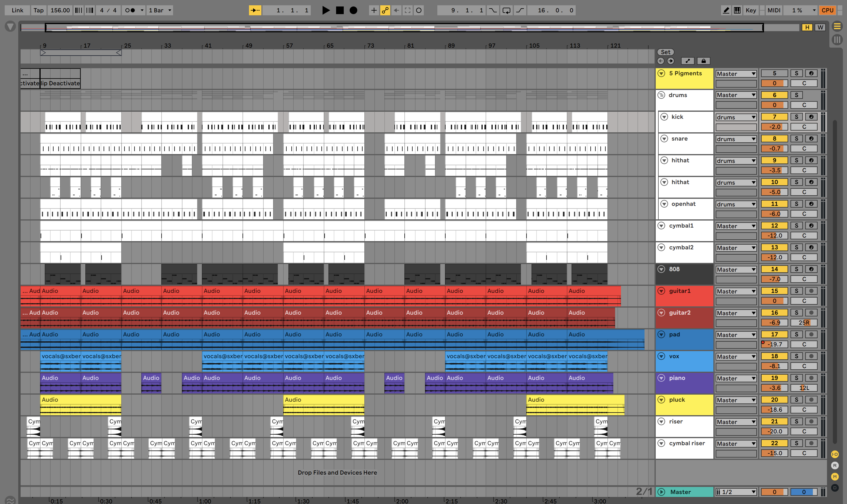
Task: Solo the 808 track
Action: (796, 269)
